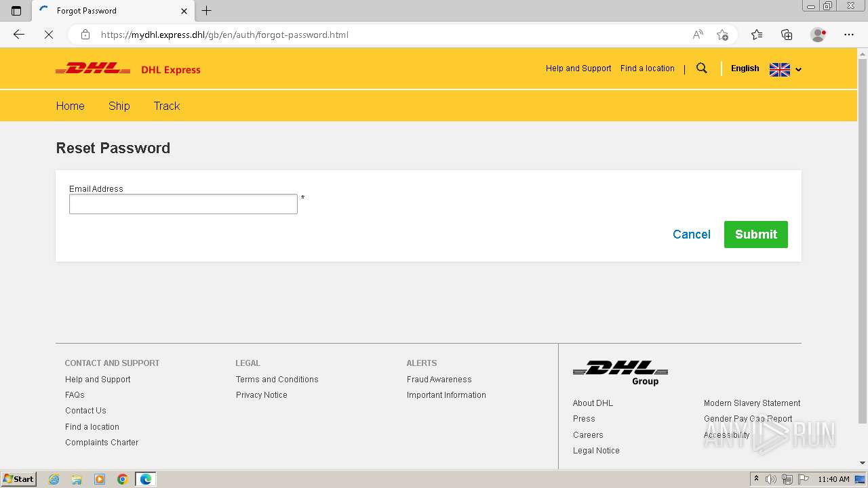Open Terms and Conditions link

[x=277, y=380]
